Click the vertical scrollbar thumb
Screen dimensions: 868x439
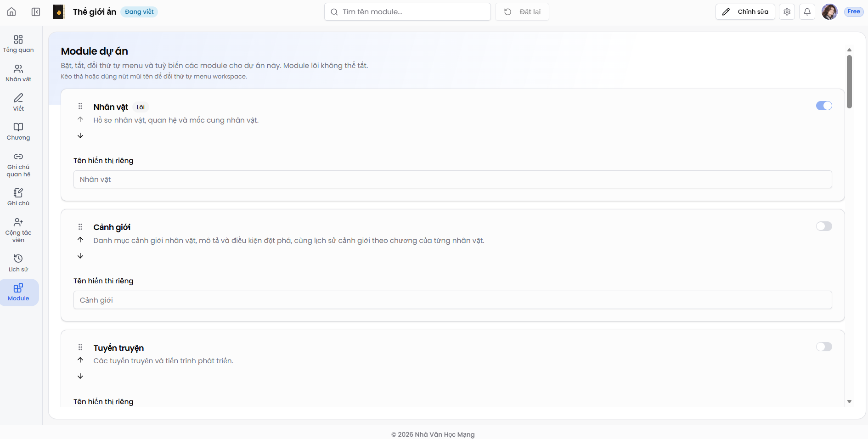[849, 82]
